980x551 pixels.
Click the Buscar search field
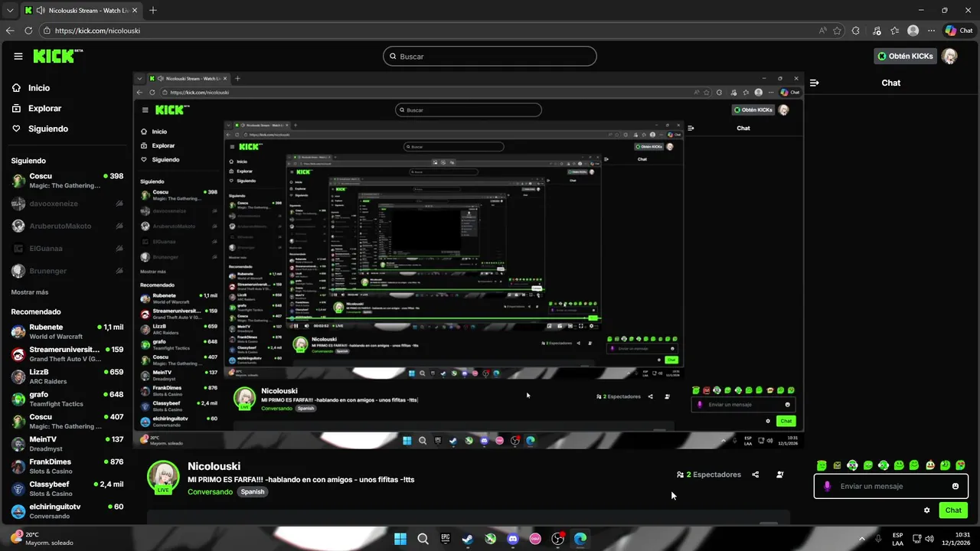click(x=490, y=56)
